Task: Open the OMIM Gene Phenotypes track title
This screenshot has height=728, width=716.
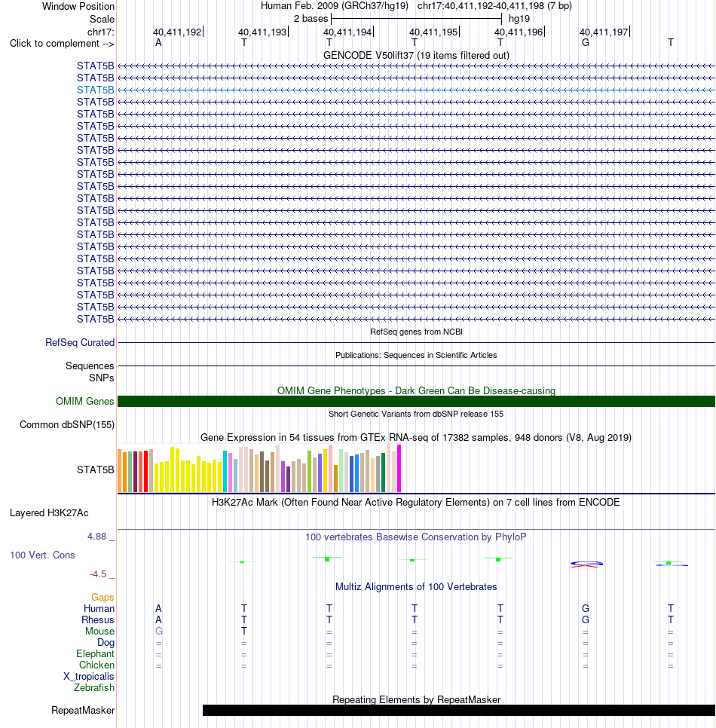Action: (x=416, y=390)
